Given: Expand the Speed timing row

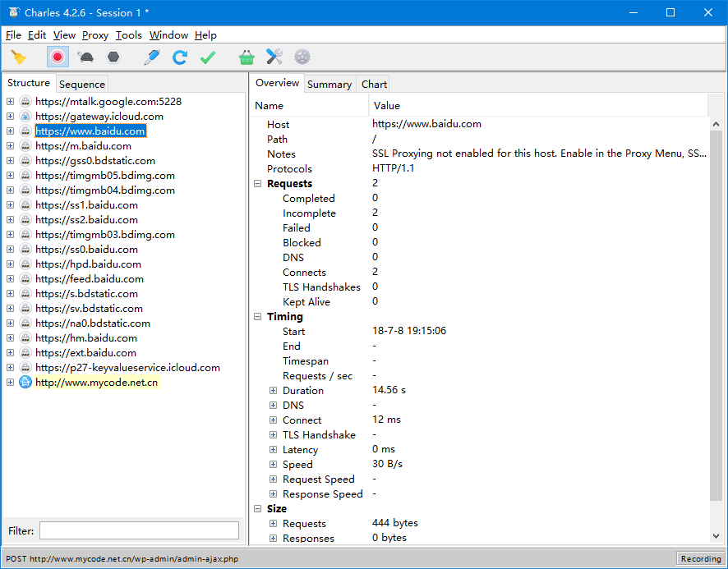Looking at the screenshot, I should click(x=273, y=464).
